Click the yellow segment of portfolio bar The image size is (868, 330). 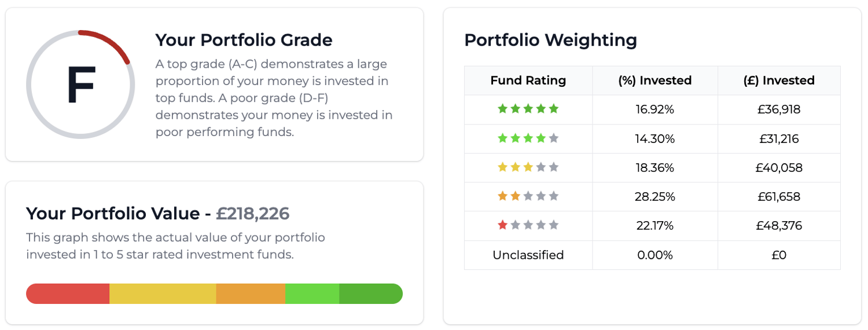pyautogui.click(x=163, y=294)
